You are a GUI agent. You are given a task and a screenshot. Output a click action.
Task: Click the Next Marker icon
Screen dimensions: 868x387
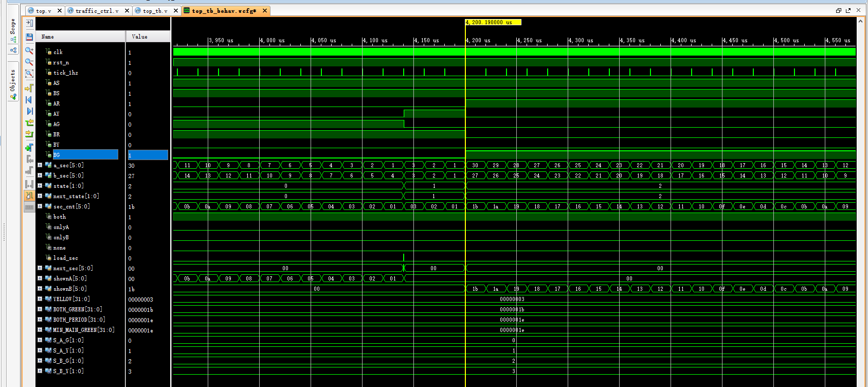pos(29,171)
